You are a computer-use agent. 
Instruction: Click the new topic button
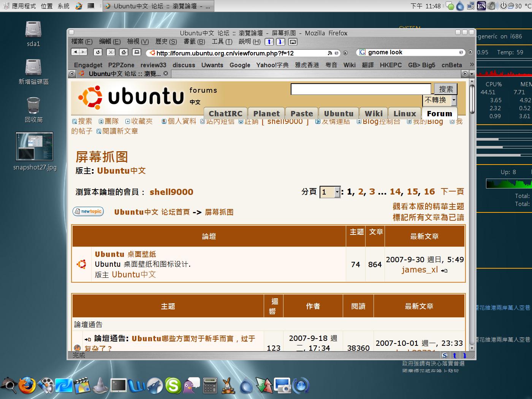88,211
